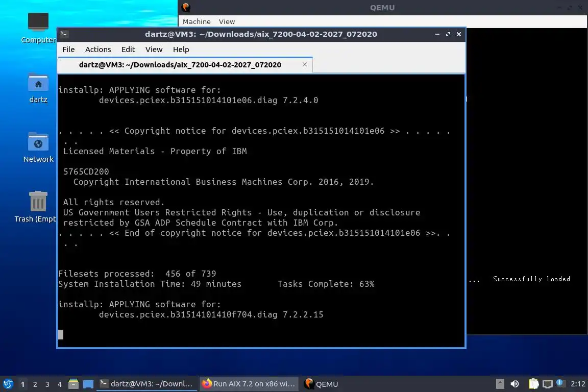Maximize the terminal window
Viewport: 588px width, 392px height.
448,34
